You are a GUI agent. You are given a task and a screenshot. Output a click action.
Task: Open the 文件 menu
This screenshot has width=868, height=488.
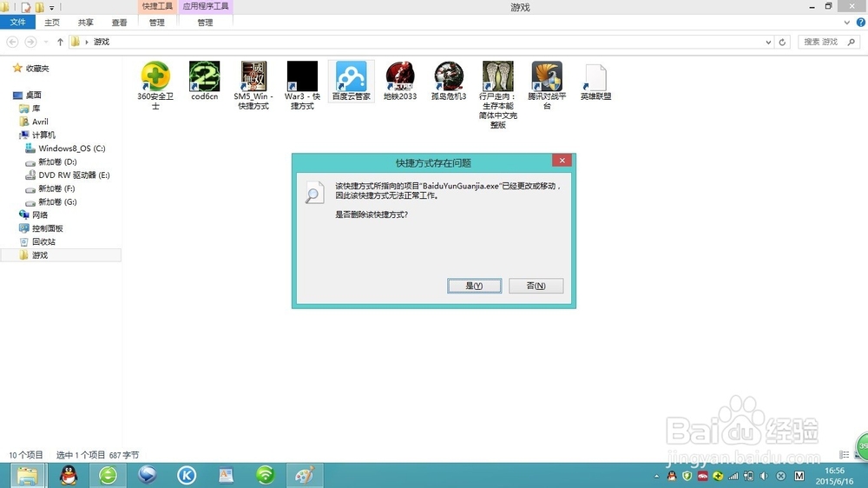pyautogui.click(x=17, y=23)
